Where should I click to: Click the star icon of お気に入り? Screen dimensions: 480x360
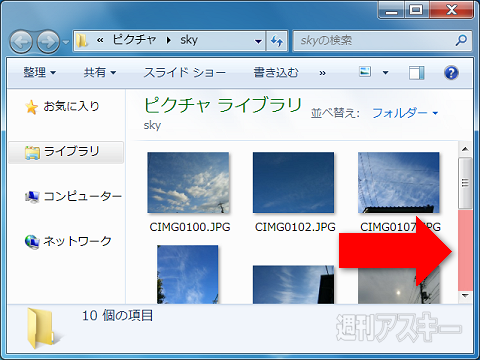(x=31, y=107)
